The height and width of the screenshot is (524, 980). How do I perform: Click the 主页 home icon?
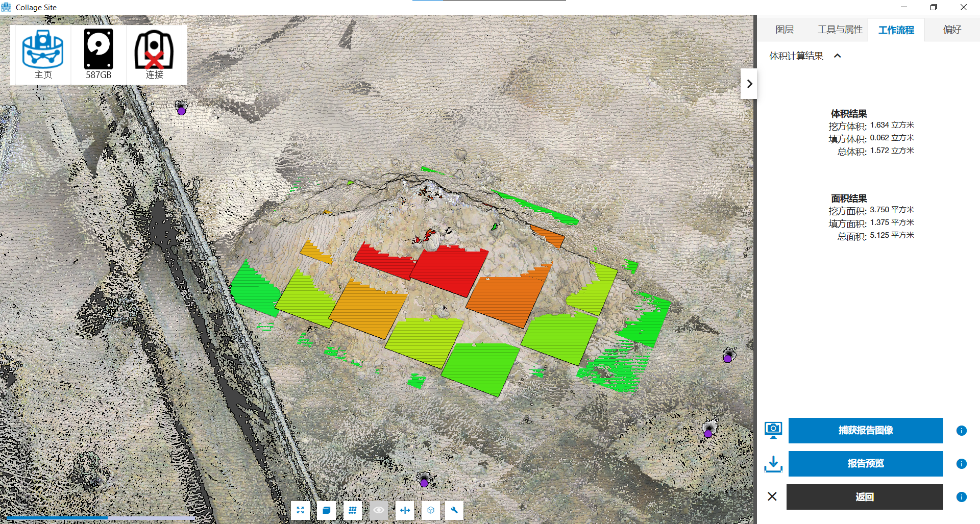click(x=43, y=54)
